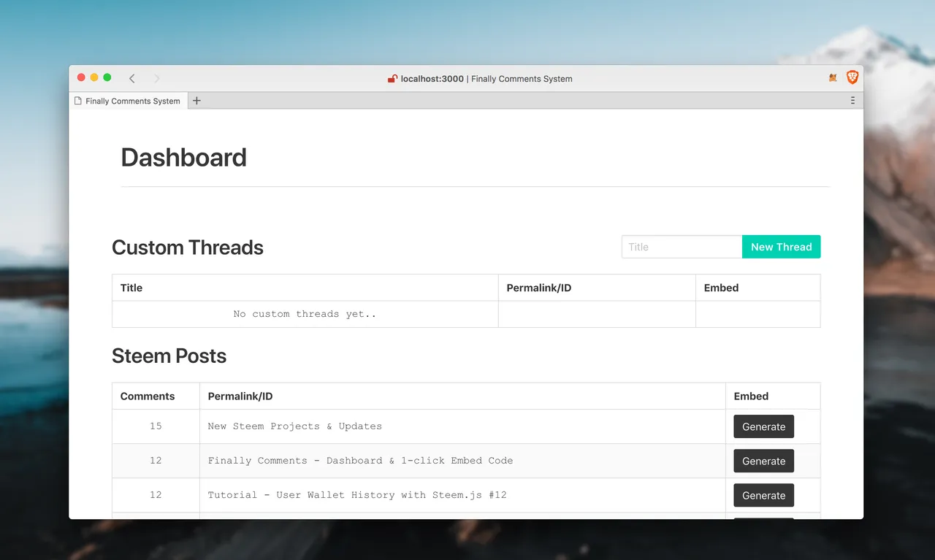
Task: Click the browser forward arrow
Action: point(156,78)
